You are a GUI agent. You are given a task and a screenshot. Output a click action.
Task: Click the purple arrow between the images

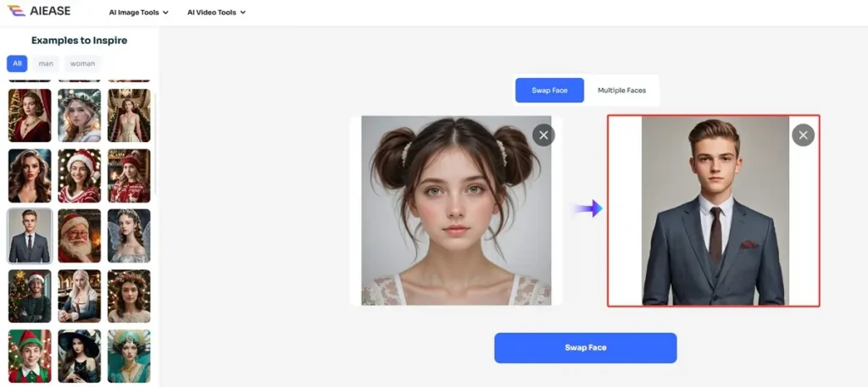point(588,208)
